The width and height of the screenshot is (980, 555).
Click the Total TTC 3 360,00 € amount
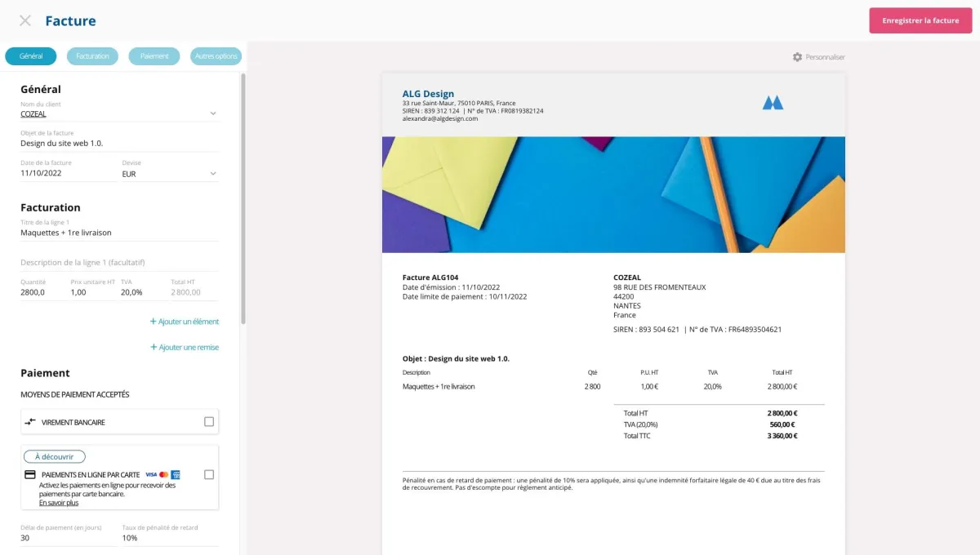coord(782,436)
